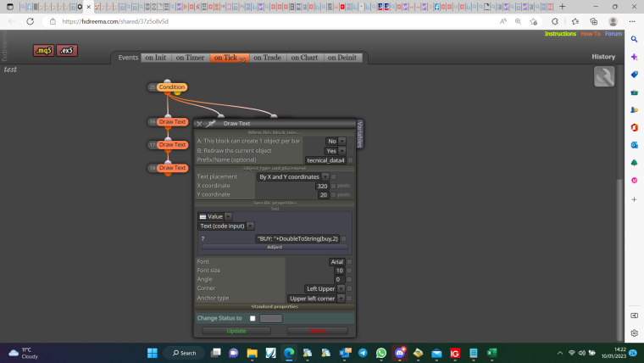Toggle checkbox beside Prefix/Name field
This screenshot has width=644, height=363.
point(350,160)
